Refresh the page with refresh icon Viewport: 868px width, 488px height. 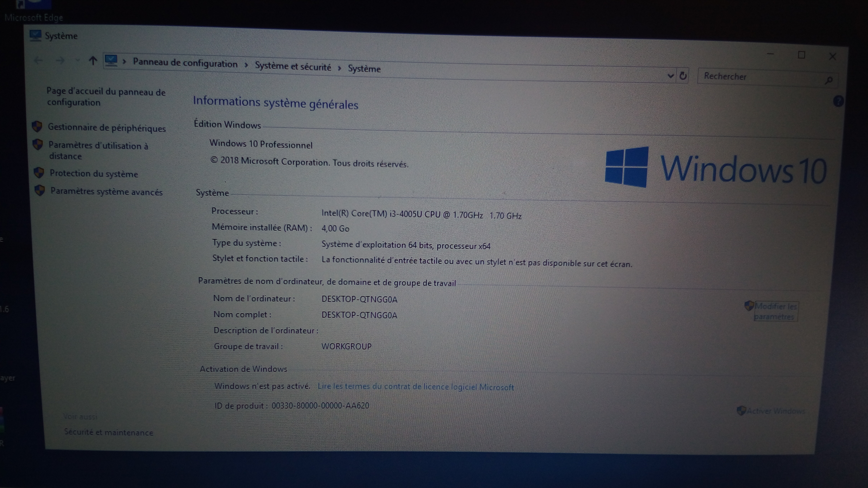pos(683,76)
